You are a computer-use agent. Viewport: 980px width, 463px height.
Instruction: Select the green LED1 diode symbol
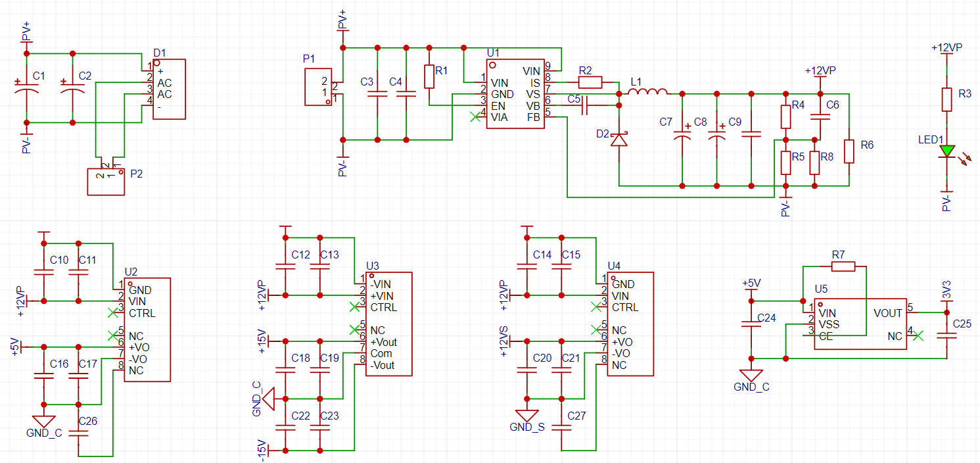click(x=946, y=151)
